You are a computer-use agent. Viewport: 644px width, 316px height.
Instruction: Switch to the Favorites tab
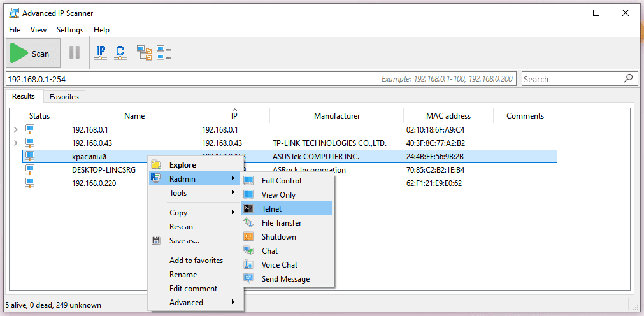coord(64,97)
